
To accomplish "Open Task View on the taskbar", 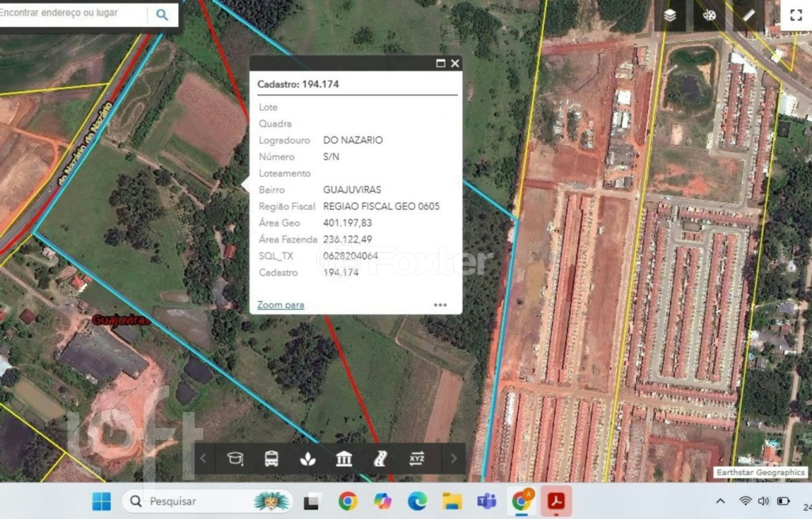I will click(x=312, y=501).
